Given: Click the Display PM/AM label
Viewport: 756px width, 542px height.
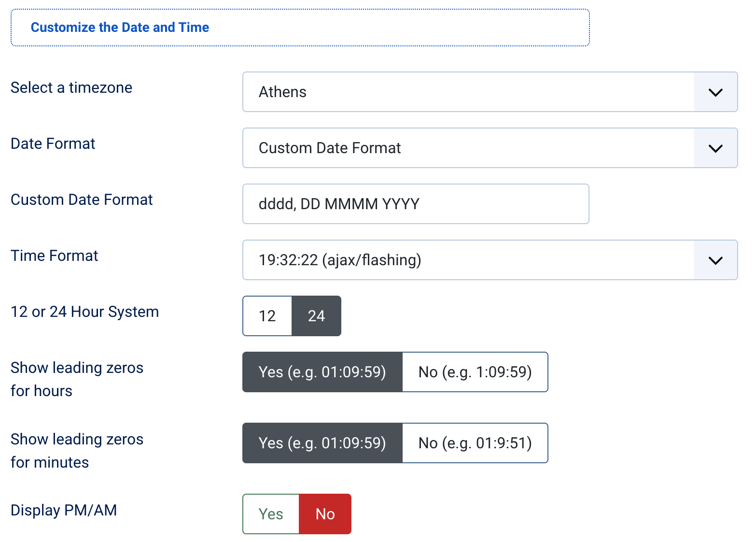Looking at the screenshot, I should click(x=64, y=510).
